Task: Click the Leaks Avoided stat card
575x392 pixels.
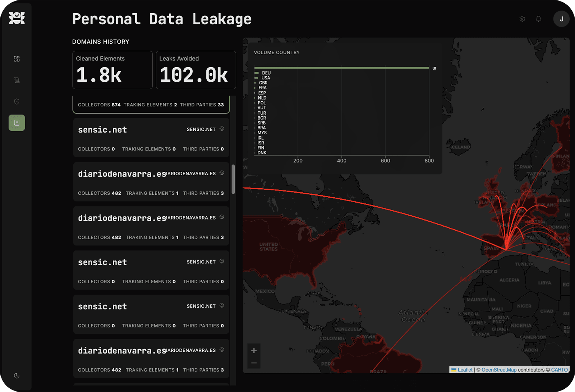Action: (x=195, y=70)
